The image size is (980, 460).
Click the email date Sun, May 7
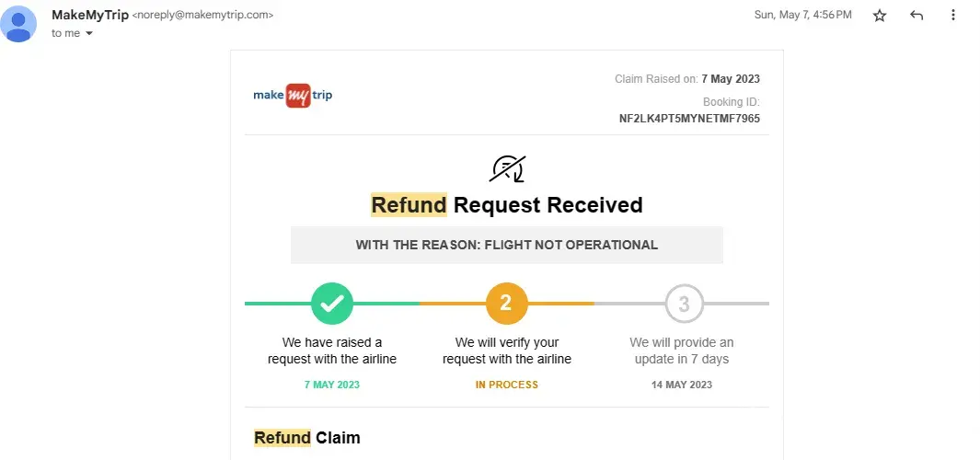tap(802, 16)
